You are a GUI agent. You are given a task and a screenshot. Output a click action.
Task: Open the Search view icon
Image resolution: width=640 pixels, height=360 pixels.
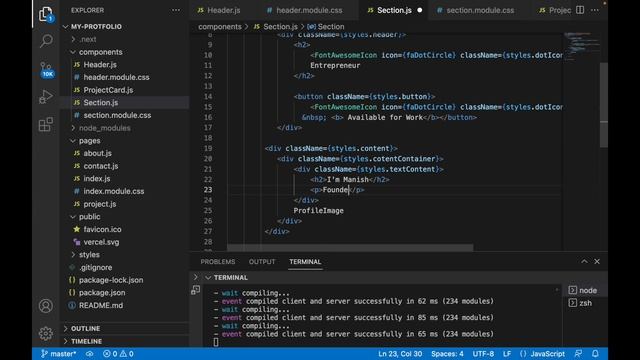tap(46, 41)
